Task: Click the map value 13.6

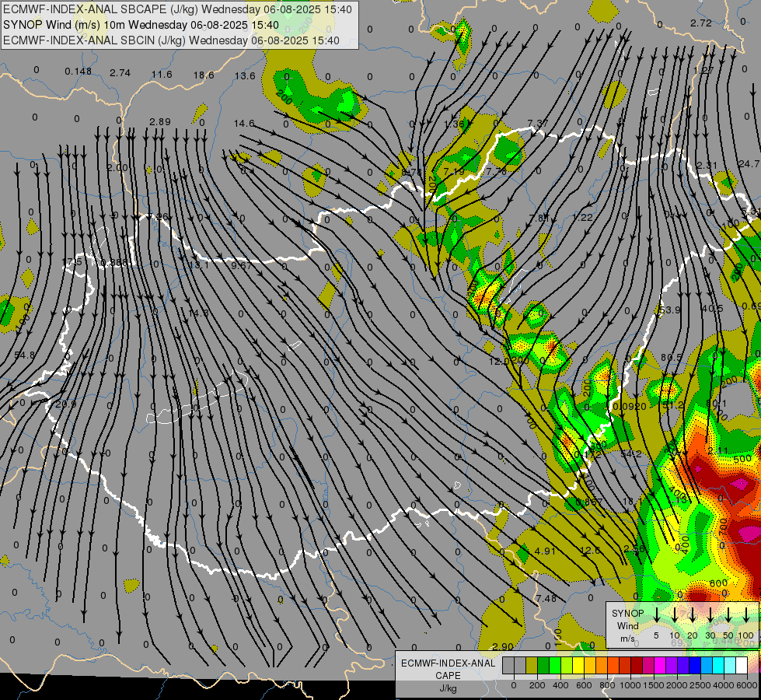Action: pyautogui.click(x=245, y=75)
